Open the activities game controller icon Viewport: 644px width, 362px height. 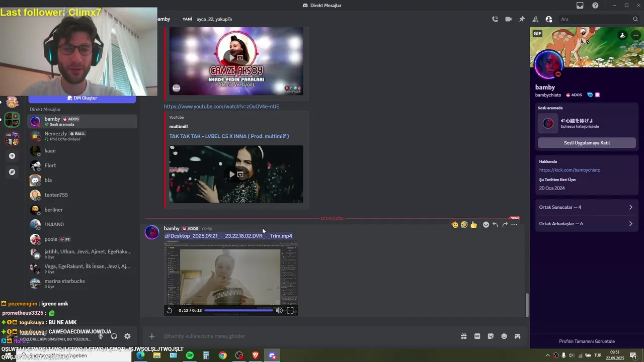tap(517, 336)
